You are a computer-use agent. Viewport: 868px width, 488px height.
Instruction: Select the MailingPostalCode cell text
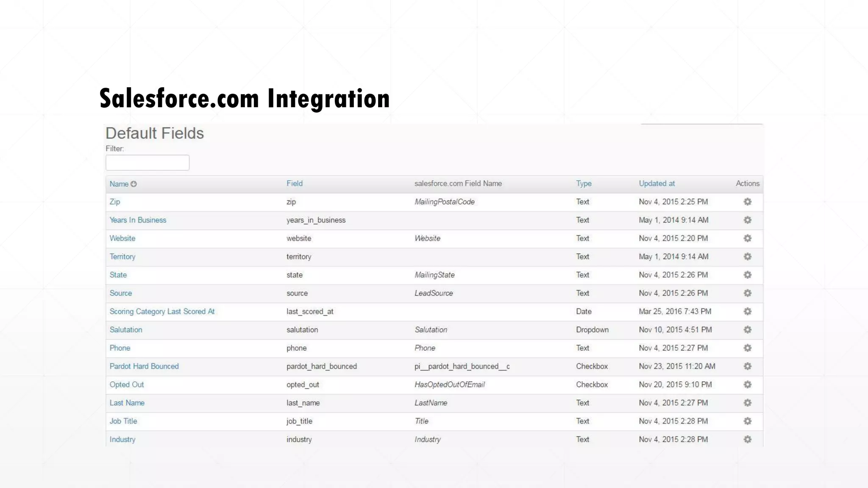[445, 202]
